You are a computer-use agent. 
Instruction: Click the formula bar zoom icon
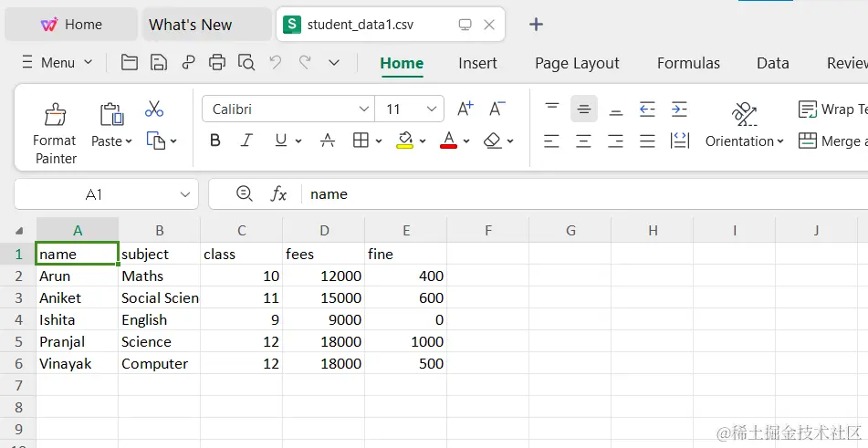(244, 193)
